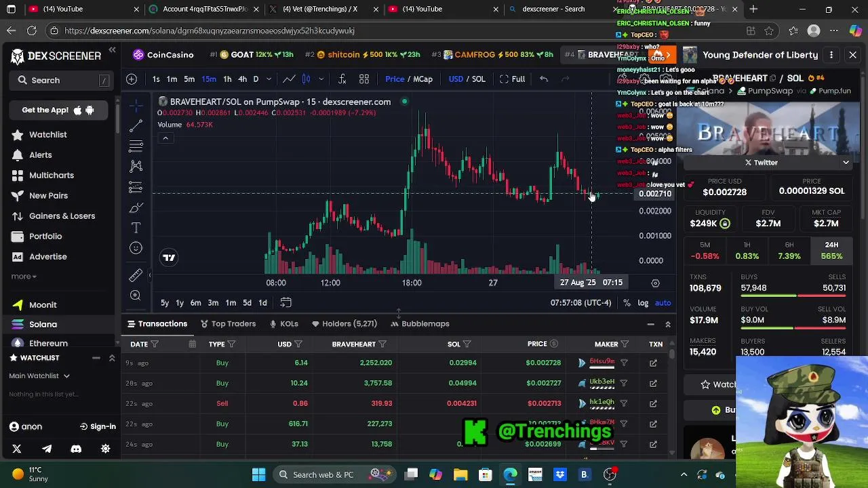Open DEX Screener X profile in sidebar
Screen dimensions: 868x488
17,449
